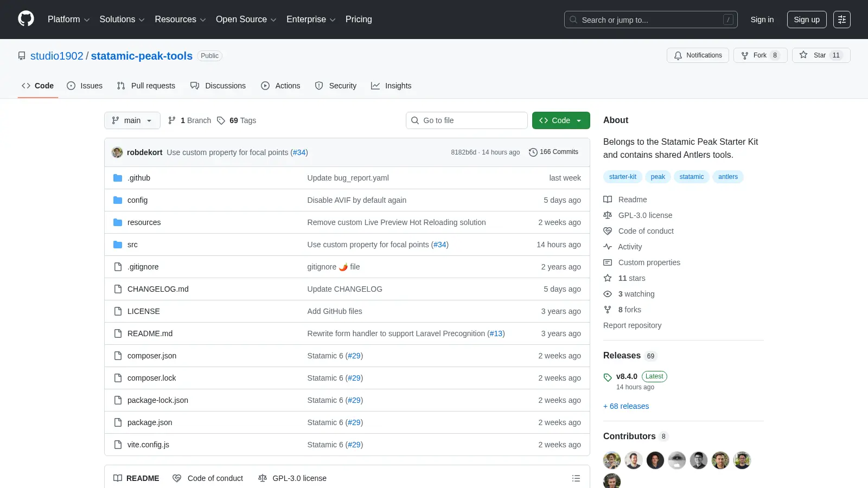
Task: Expand the Platform menu
Action: (68, 20)
